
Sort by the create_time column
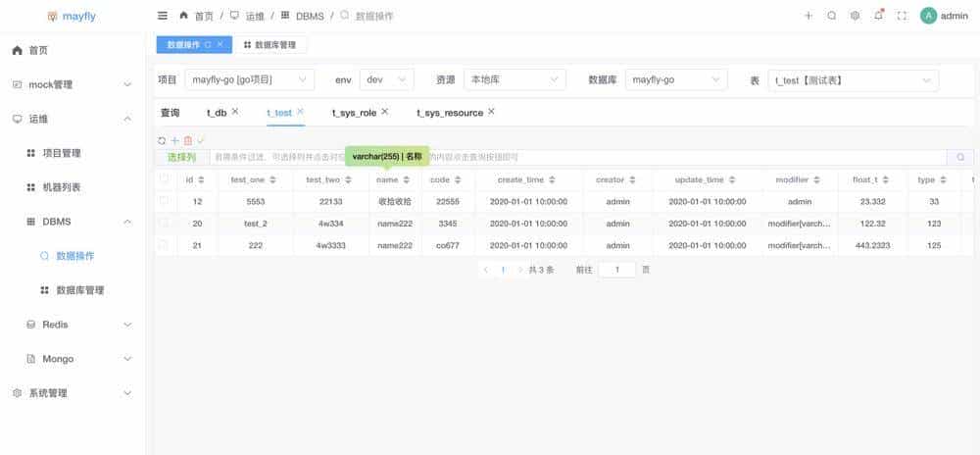click(550, 180)
